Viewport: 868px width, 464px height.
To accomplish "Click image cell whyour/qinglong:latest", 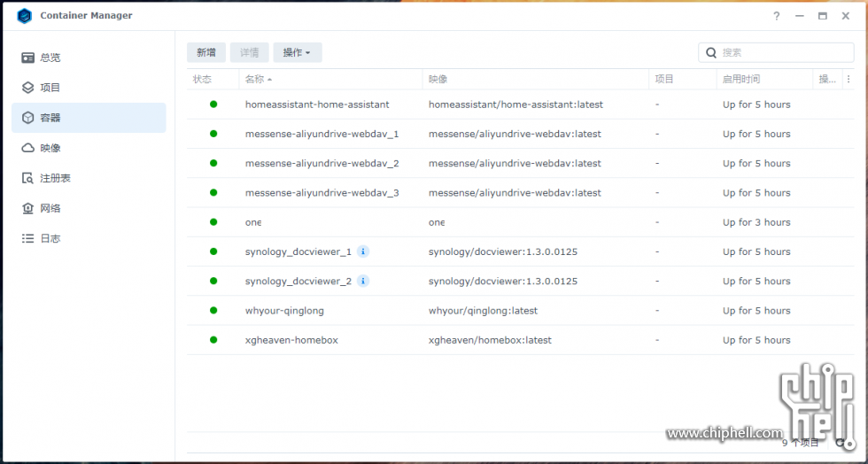I will (x=484, y=311).
